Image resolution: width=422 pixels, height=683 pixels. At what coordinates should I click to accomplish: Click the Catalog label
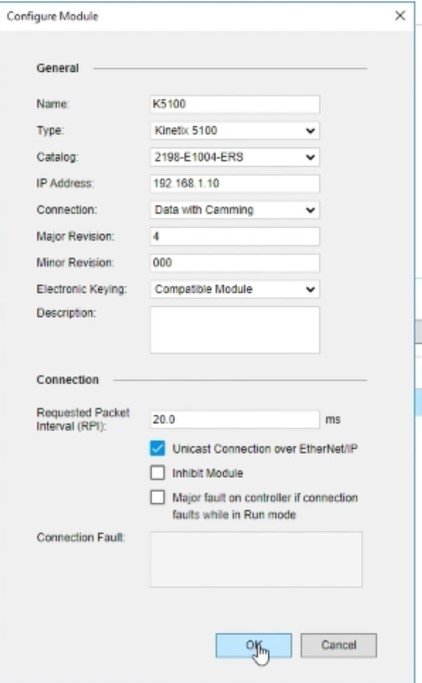click(57, 157)
